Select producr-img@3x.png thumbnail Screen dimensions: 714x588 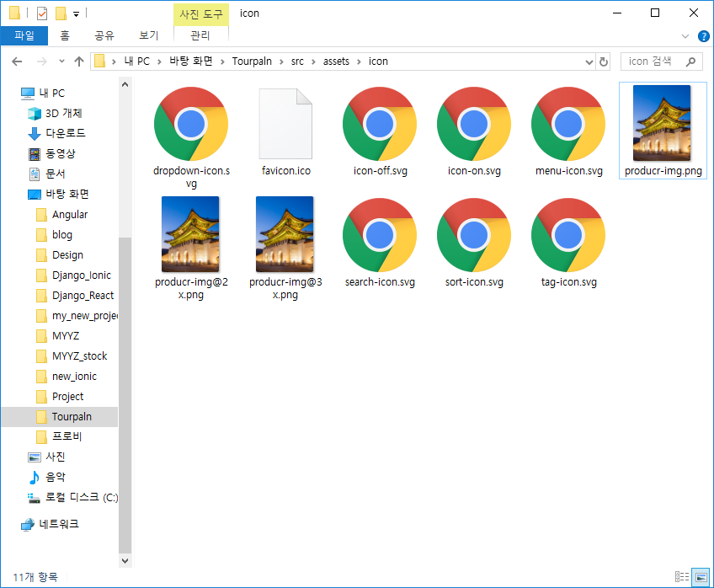(x=285, y=234)
